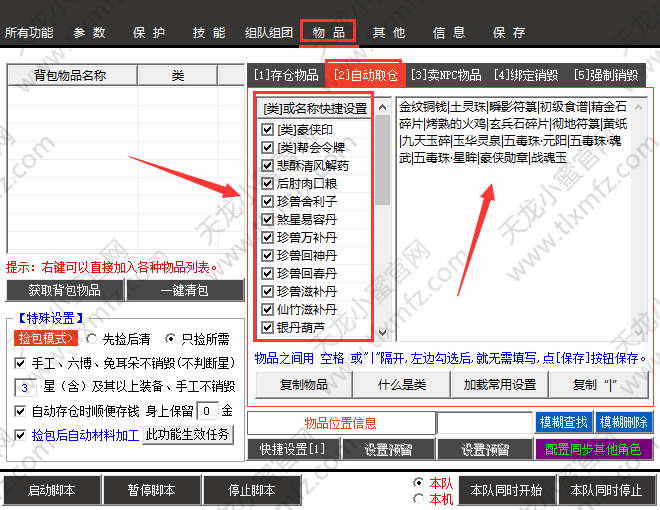Switch to [1]存仓物品 sub-tab

(x=286, y=75)
